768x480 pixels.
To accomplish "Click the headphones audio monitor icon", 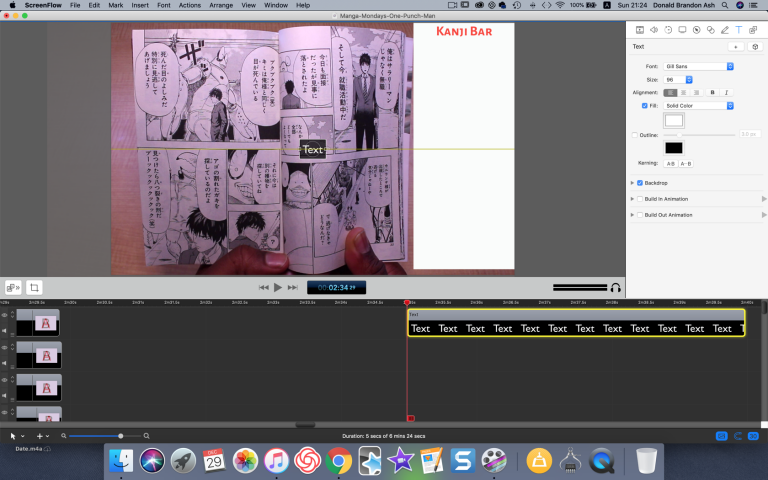I will click(616, 288).
